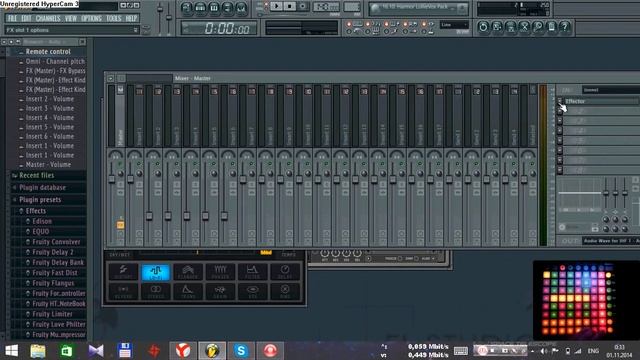Open the VIEW menu
The height and width of the screenshot is (360, 640).
pos(71,18)
